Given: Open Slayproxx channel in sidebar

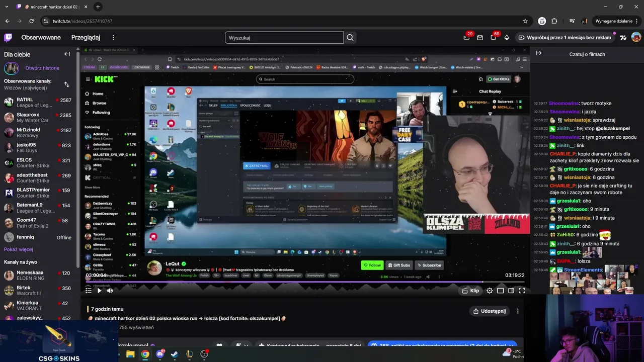Looking at the screenshot, I should tap(38, 118).
